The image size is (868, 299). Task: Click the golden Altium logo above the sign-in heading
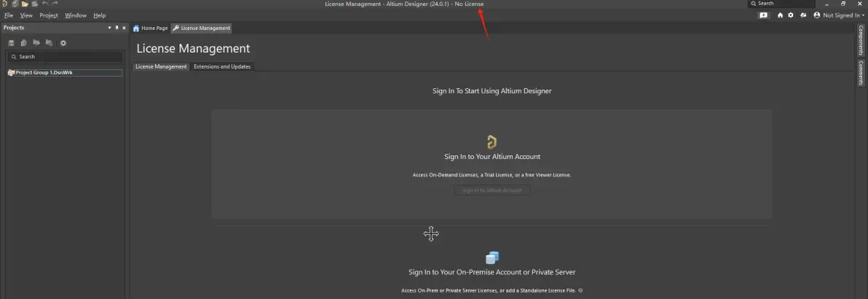tap(492, 142)
